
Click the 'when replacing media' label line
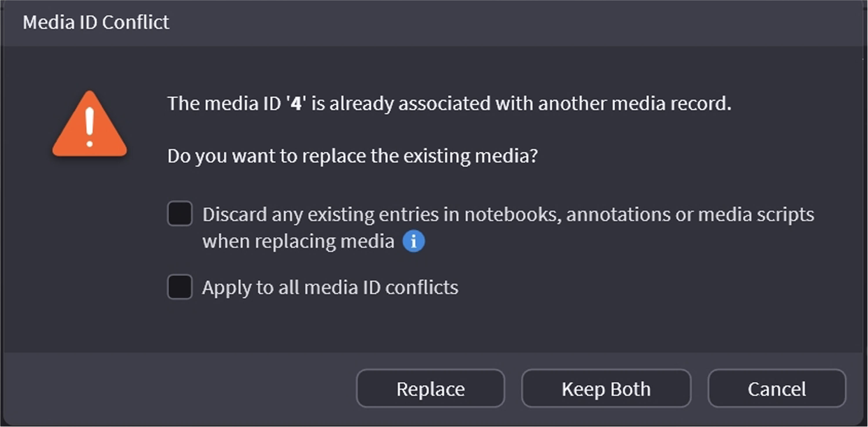(298, 241)
